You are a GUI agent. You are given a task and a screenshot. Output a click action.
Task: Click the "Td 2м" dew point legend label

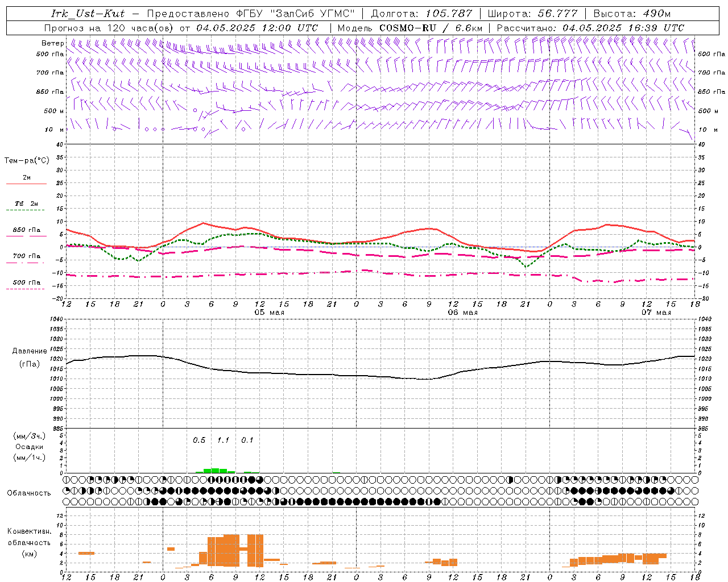(x=26, y=203)
